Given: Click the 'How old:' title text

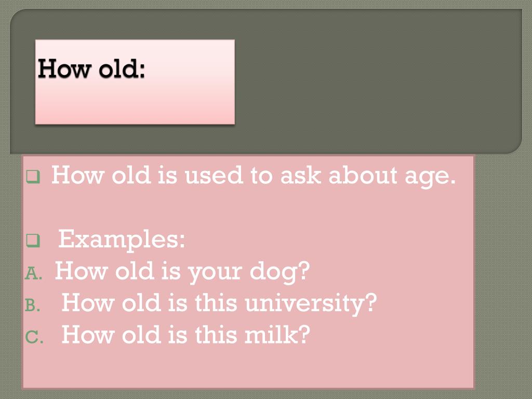Looking at the screenshot, I should [91, 69].
